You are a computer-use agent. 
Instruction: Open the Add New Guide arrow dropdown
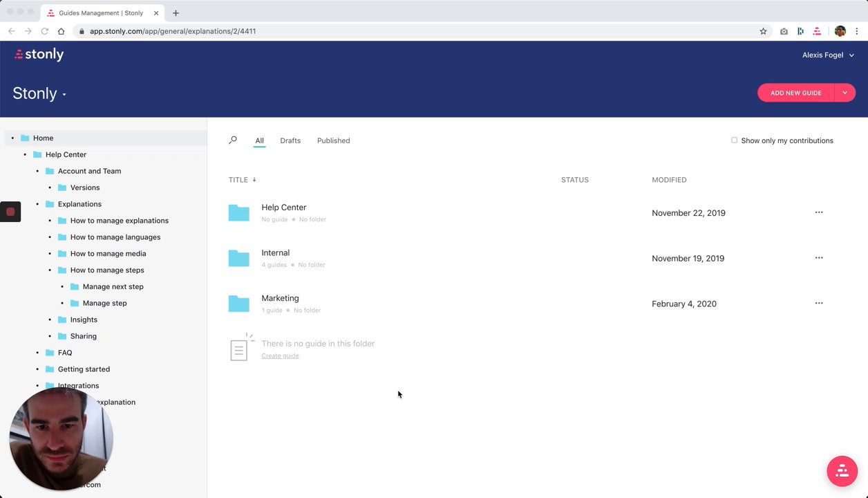(845, 93)
